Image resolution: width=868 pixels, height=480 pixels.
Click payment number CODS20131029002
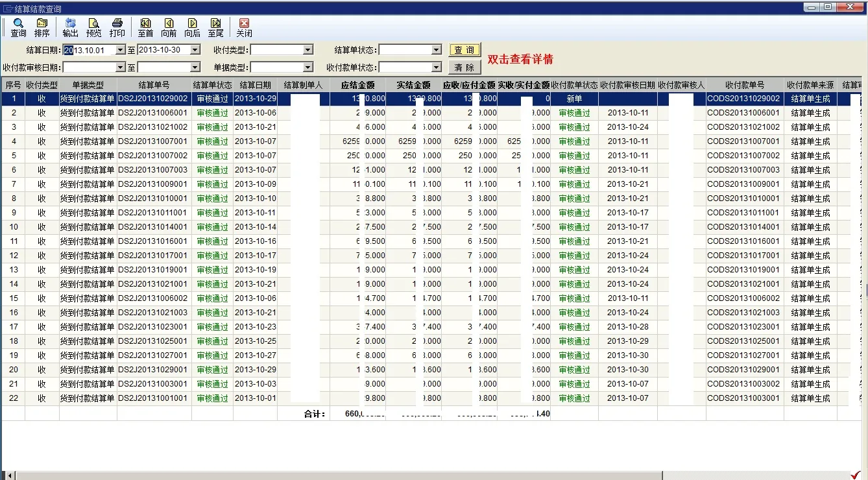744,99
